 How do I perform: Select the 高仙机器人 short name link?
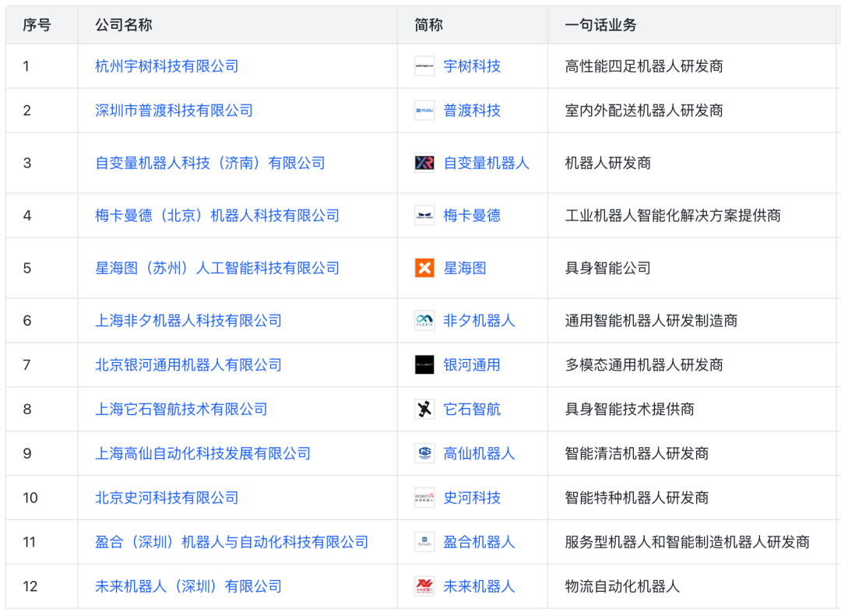(479, 453)
